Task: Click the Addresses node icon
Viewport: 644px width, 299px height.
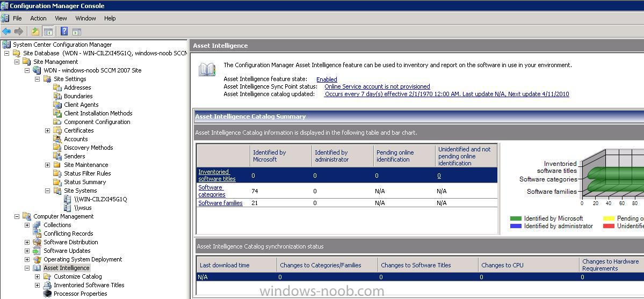Action: click(57, 87)
